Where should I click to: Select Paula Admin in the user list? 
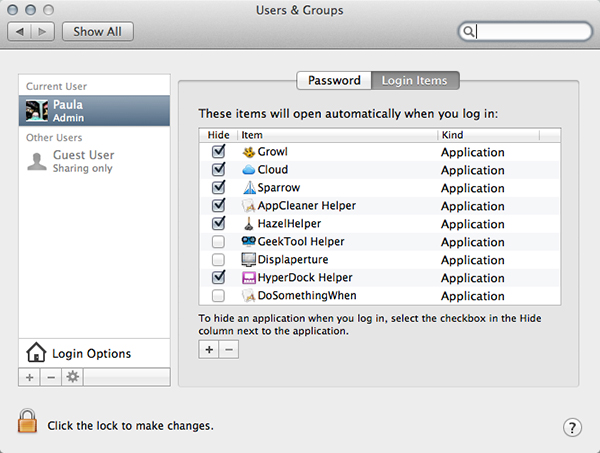(94, 111)
